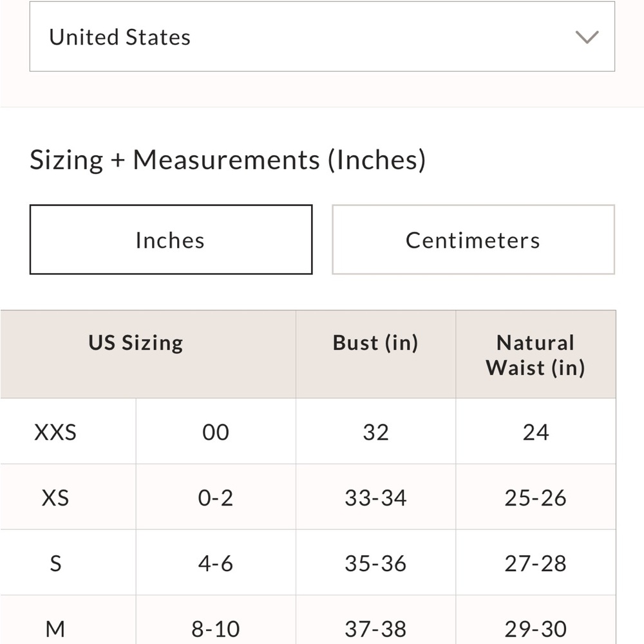Image resolution: width=644 pixels, height=644 pixels.
Task: Click the 00 US size cell
Action: click(216, 431)
